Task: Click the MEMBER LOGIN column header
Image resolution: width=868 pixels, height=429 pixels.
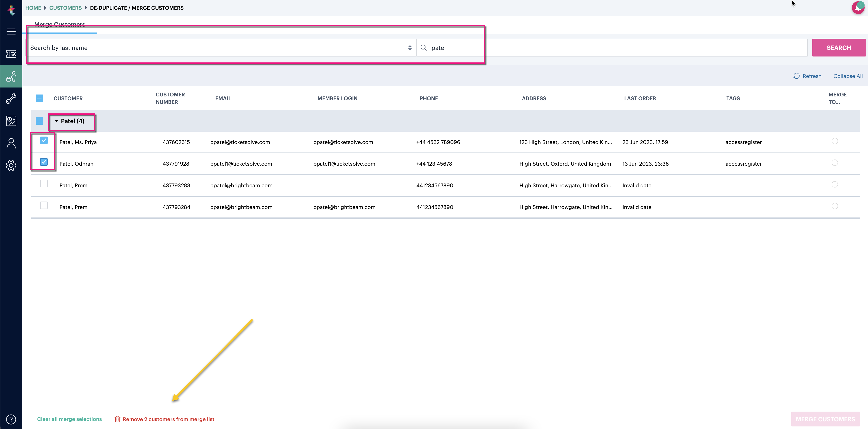Action: click(337, 98)
